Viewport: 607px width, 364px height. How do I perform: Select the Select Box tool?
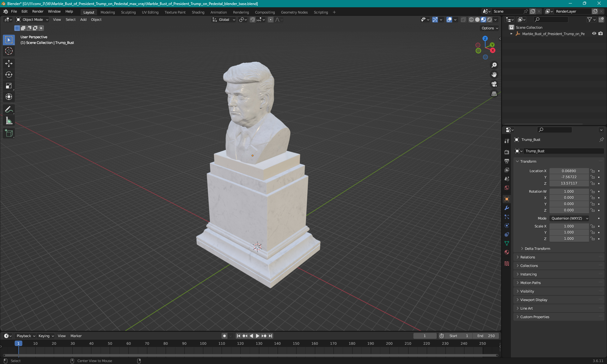(9, 40)
